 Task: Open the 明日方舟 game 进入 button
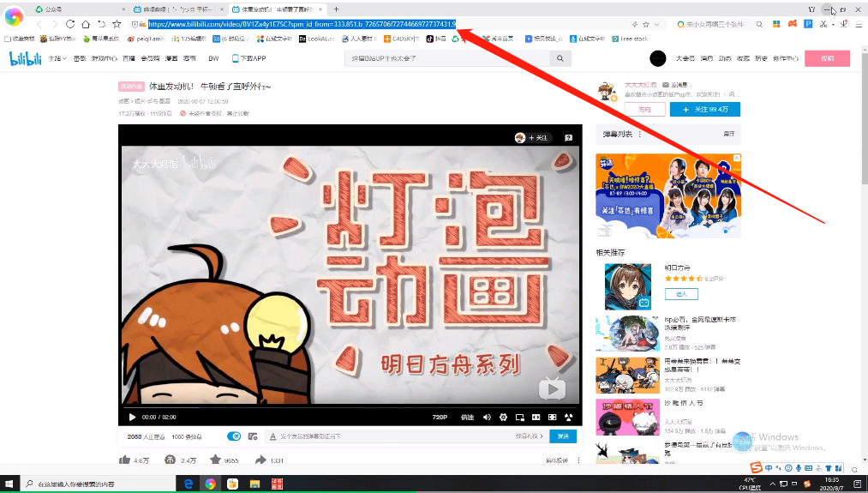pos(681,293)
